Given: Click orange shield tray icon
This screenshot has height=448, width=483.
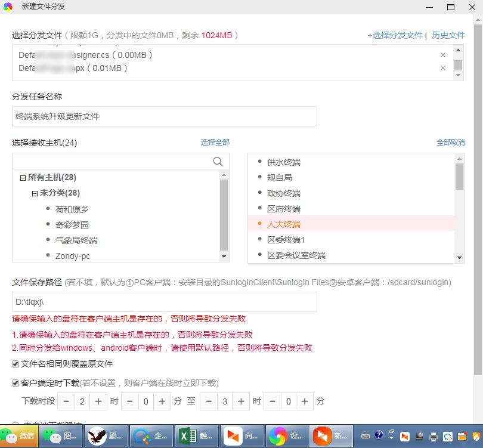Looking at the screenshot, I should pos(476,436).
